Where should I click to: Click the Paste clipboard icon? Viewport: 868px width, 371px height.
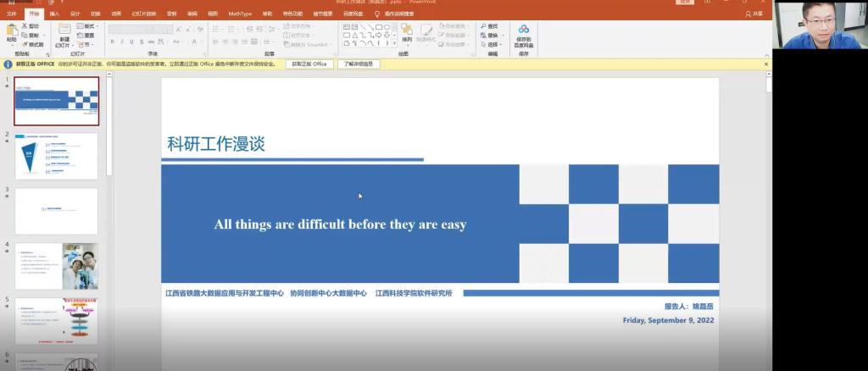tap(11, 32)
